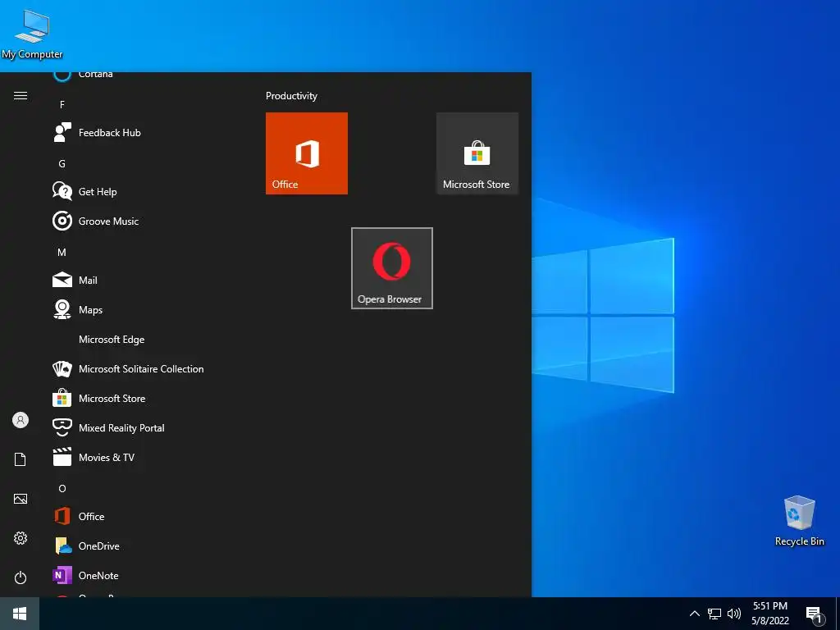
Task: Launch the Opera Browser tile
Action: (x=392, y=268)
